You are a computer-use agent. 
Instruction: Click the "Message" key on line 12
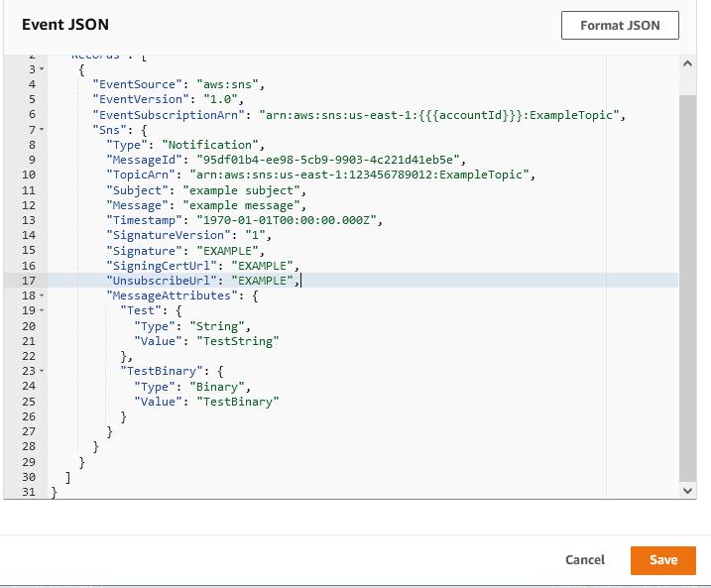coord(137,205)
